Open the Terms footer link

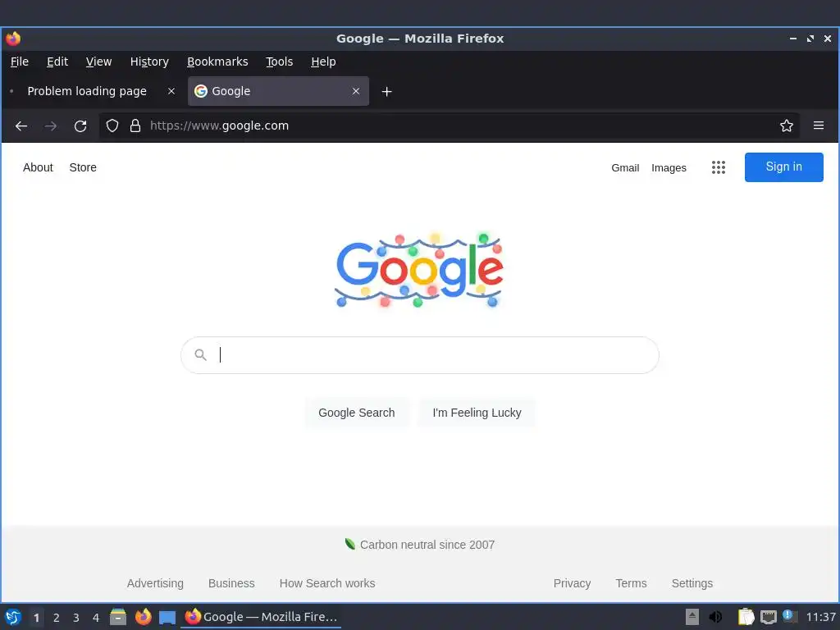(x=631, y=583)
